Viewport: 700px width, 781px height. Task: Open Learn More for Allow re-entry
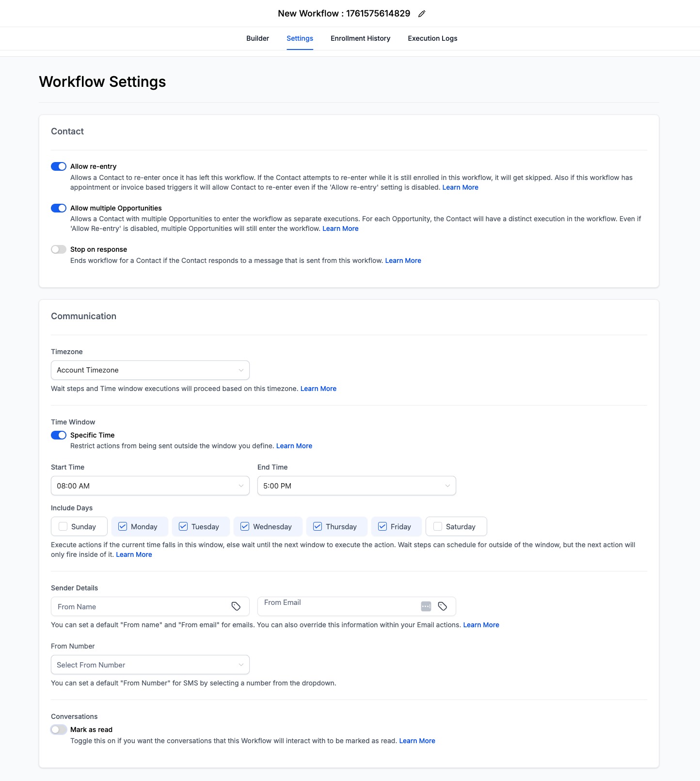tap(460, 187)
